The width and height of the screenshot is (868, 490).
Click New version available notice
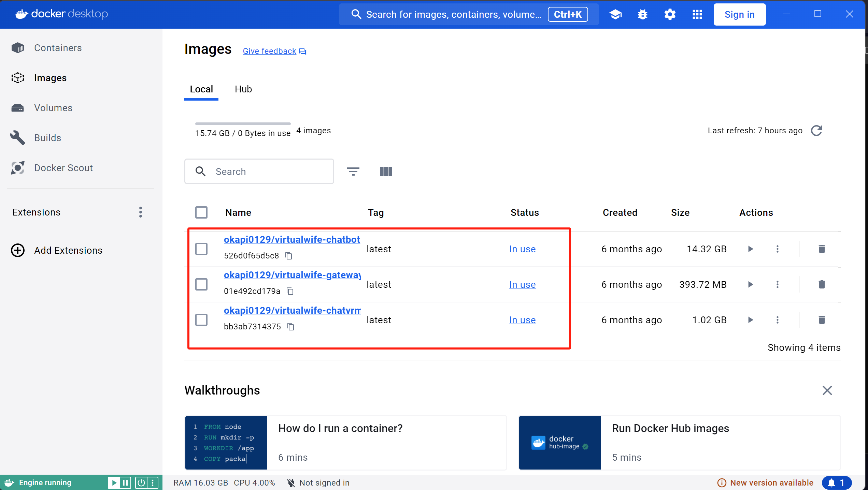(x=765, y=482)
